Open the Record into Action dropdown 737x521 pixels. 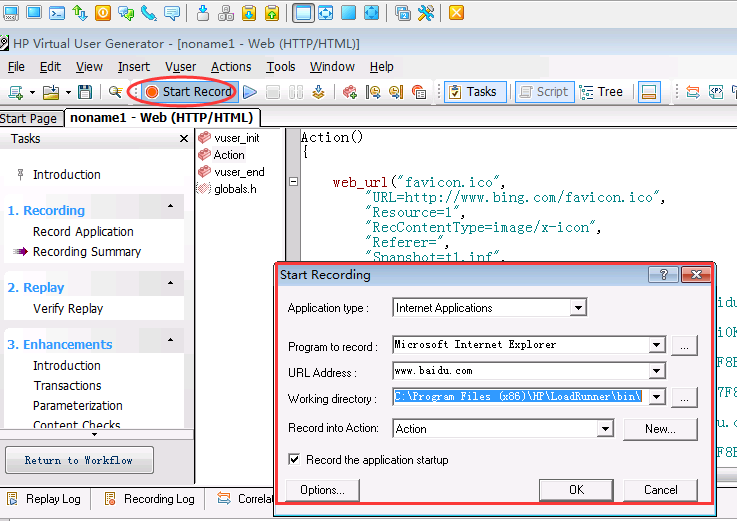604,429
